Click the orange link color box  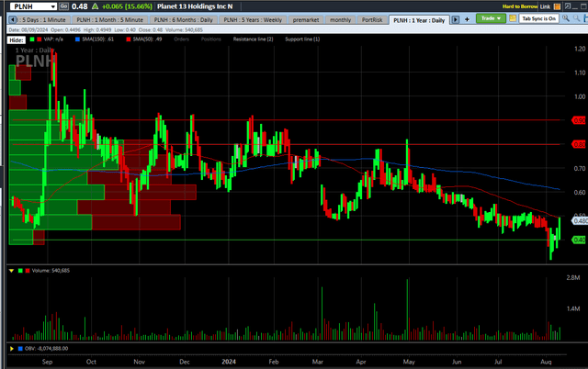(x=558, y=6)
